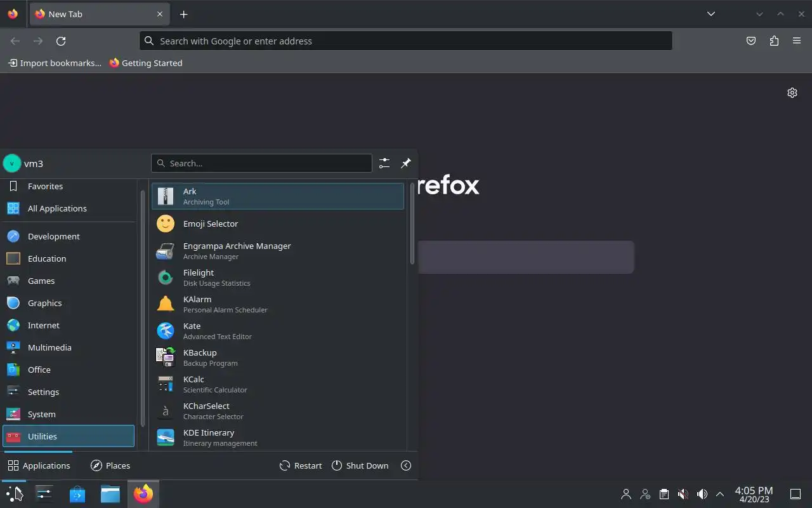Select the Utilities category

(69, 436)
